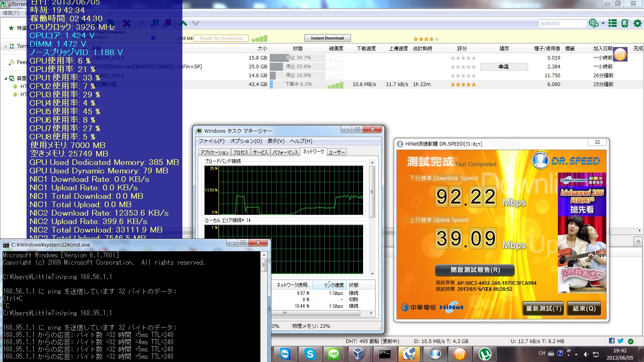The width and height of the screenshot is (644, 362).
Task: Click the Instant Download button
Action: point(327,38)
